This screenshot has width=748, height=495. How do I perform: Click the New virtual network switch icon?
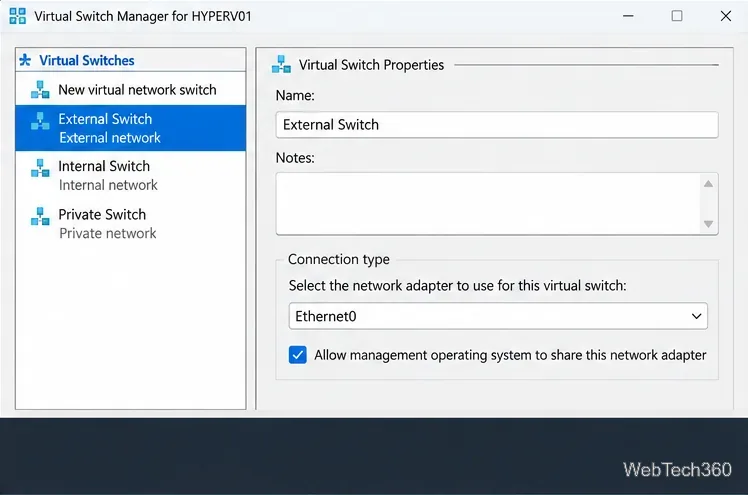[x=40, y=90]
